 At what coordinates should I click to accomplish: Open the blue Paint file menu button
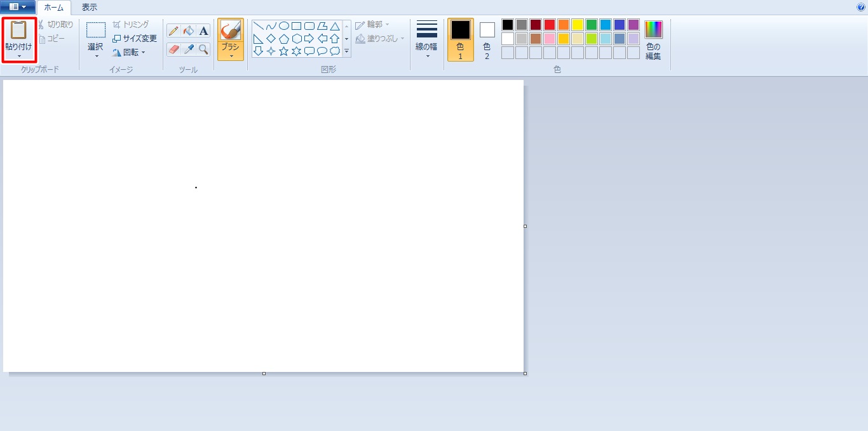[x=18, y=7]
